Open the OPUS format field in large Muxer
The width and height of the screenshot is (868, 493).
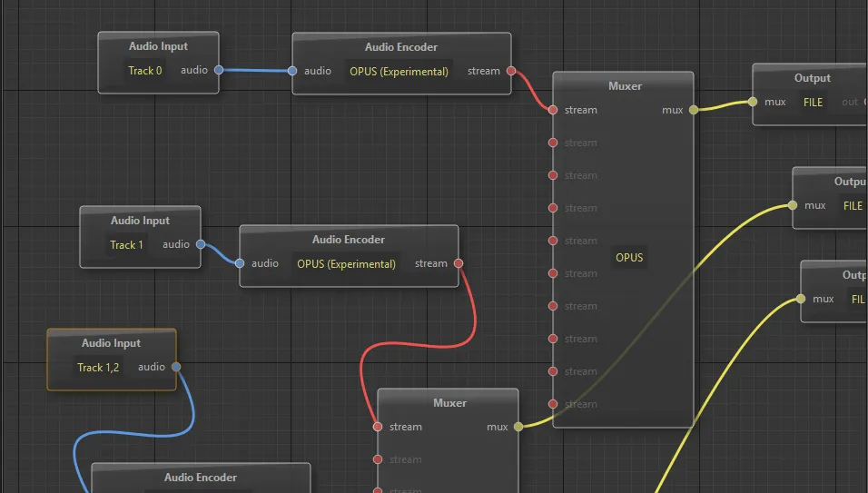(629, 257)
